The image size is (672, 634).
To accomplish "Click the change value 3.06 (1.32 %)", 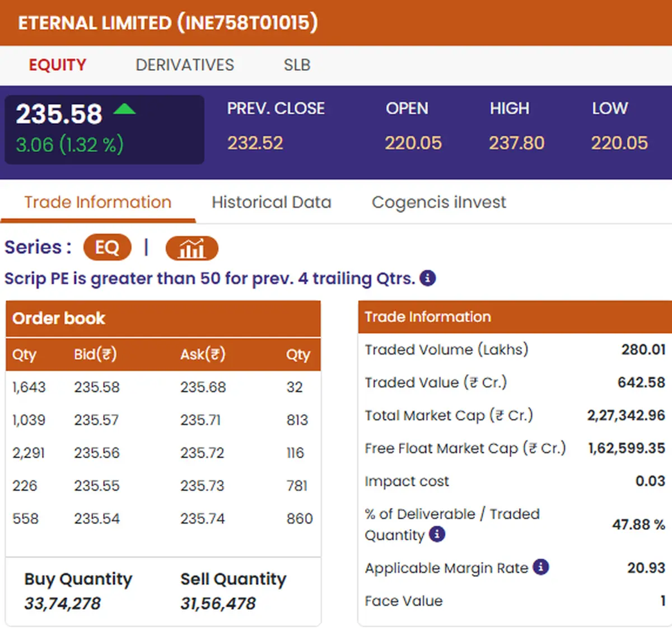I will (69, 145).
